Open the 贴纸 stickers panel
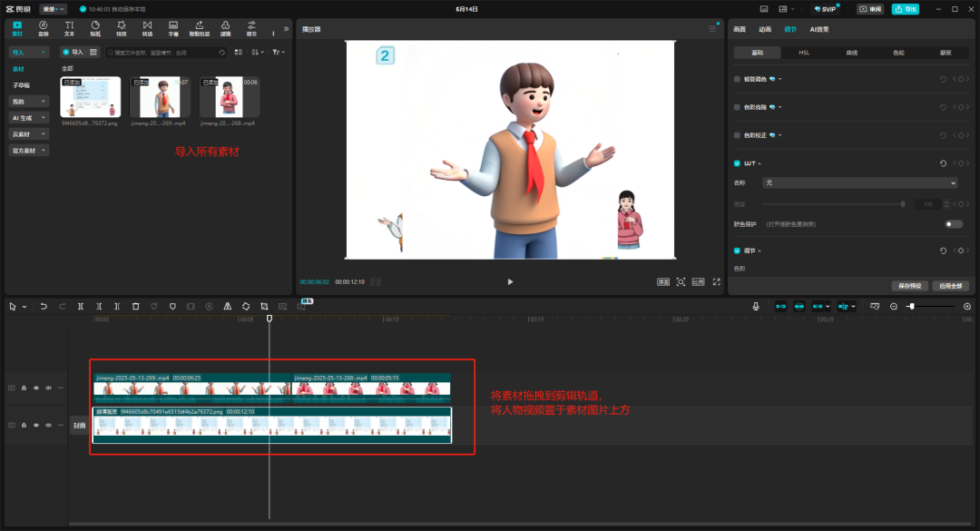The height and width of the screenshot is (531, 980). coord(96,27)
